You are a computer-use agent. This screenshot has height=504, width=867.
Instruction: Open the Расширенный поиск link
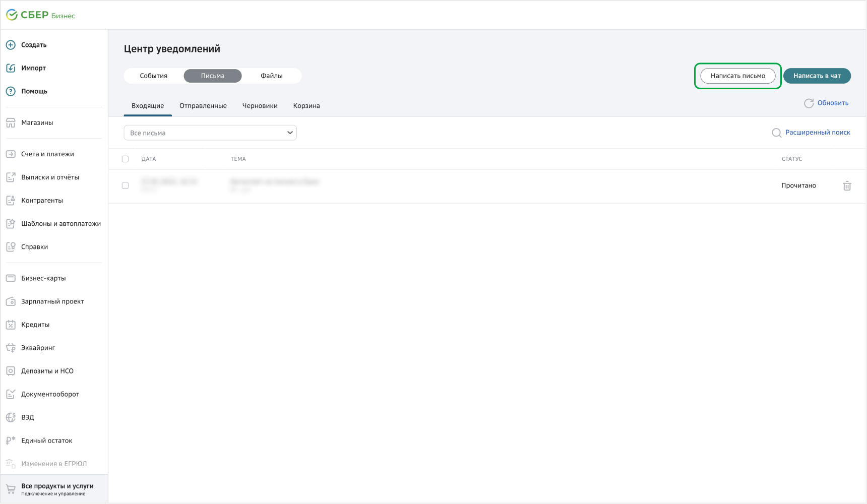pos(818,133)
